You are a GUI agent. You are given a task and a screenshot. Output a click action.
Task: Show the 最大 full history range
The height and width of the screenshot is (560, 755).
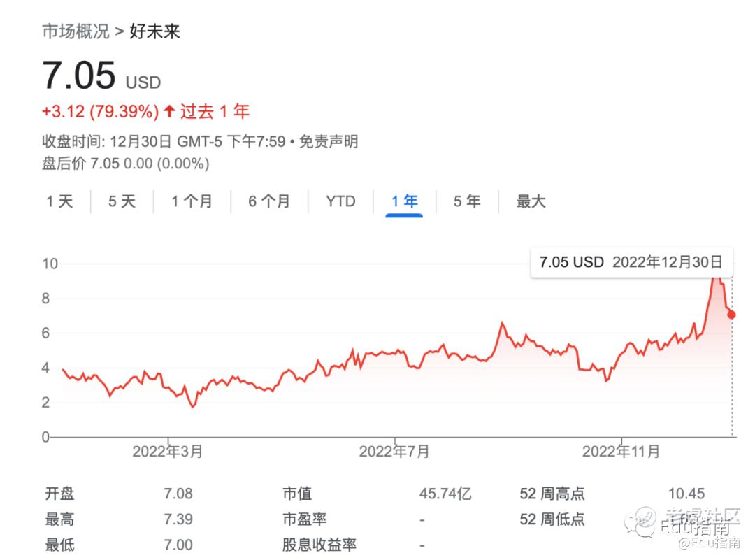coord(531,201)
